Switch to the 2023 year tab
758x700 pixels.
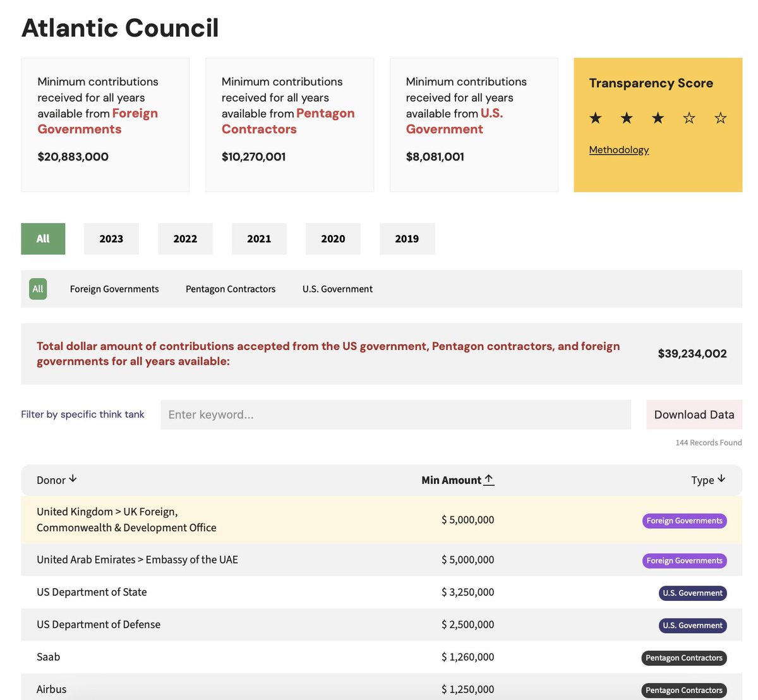pos(111,239)
